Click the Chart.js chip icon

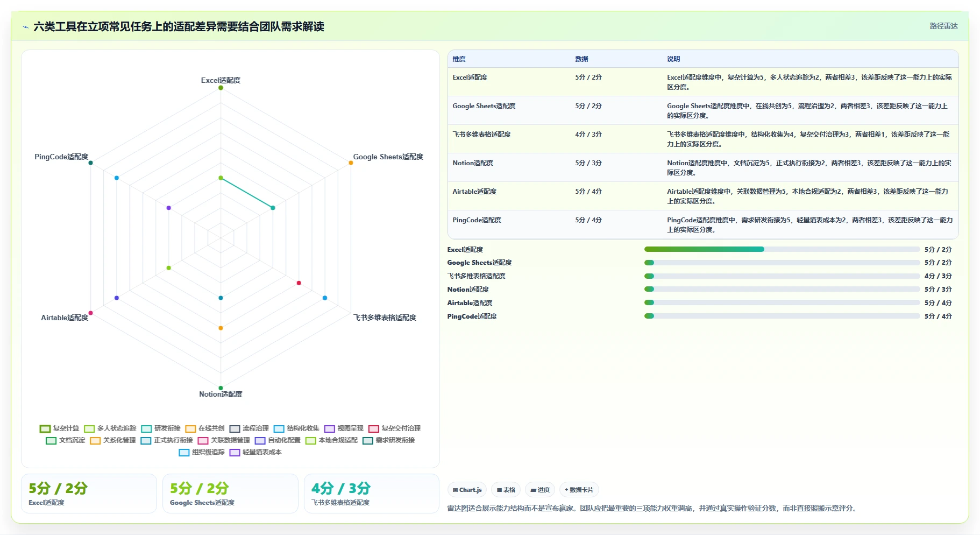pos(455,490)
